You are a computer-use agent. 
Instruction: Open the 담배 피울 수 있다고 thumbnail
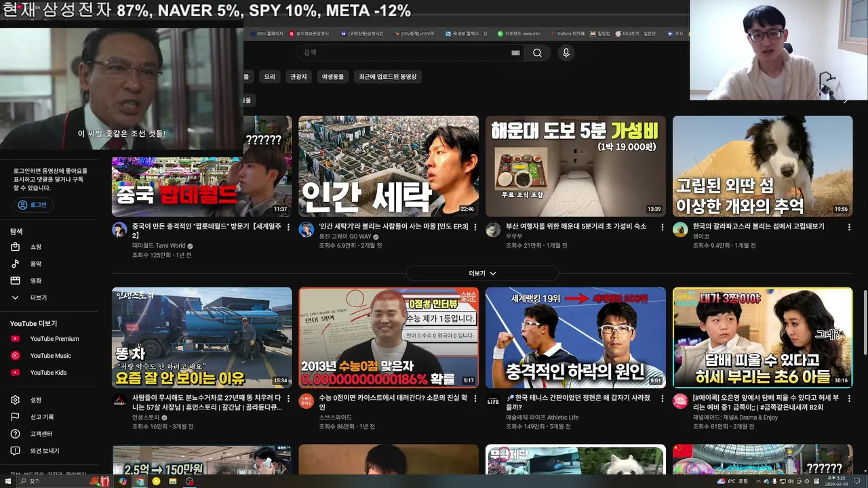click(x=763, y=338)
